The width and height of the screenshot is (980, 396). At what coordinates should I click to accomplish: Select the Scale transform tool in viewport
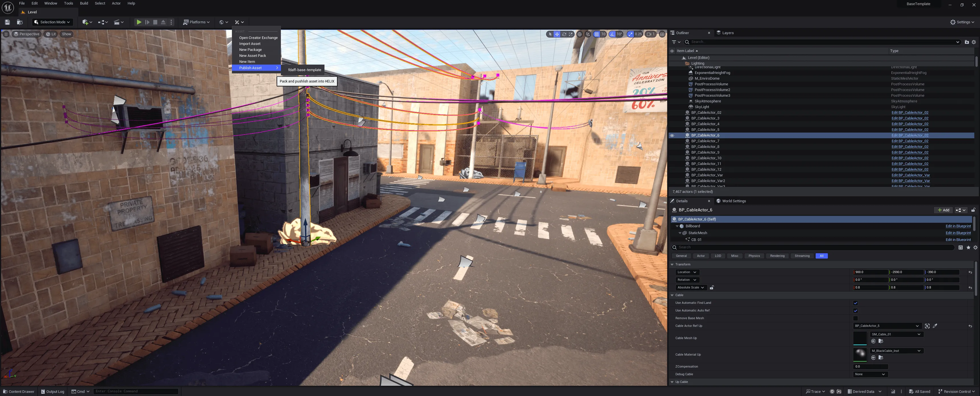click(571, 34)
